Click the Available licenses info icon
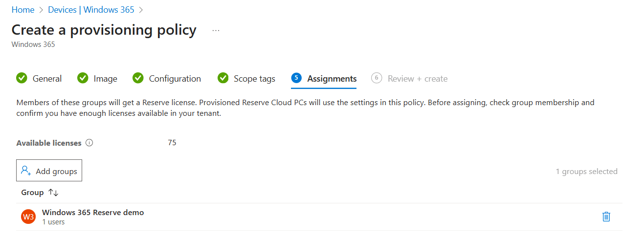 89,143
